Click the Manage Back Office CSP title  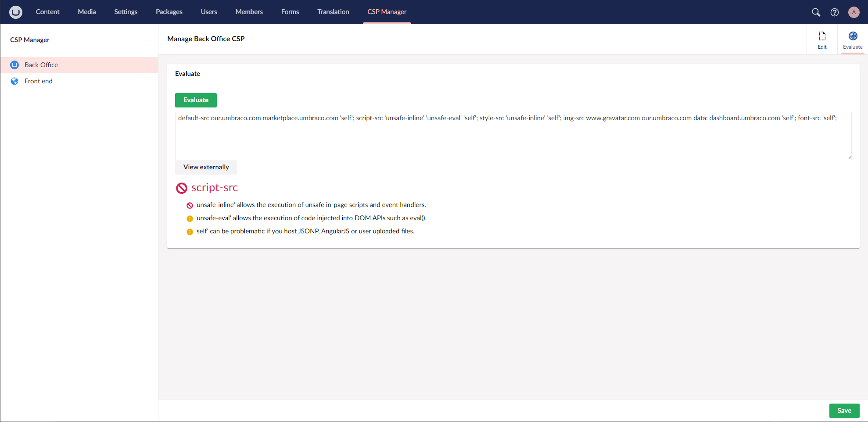click(x=206, y=39)
